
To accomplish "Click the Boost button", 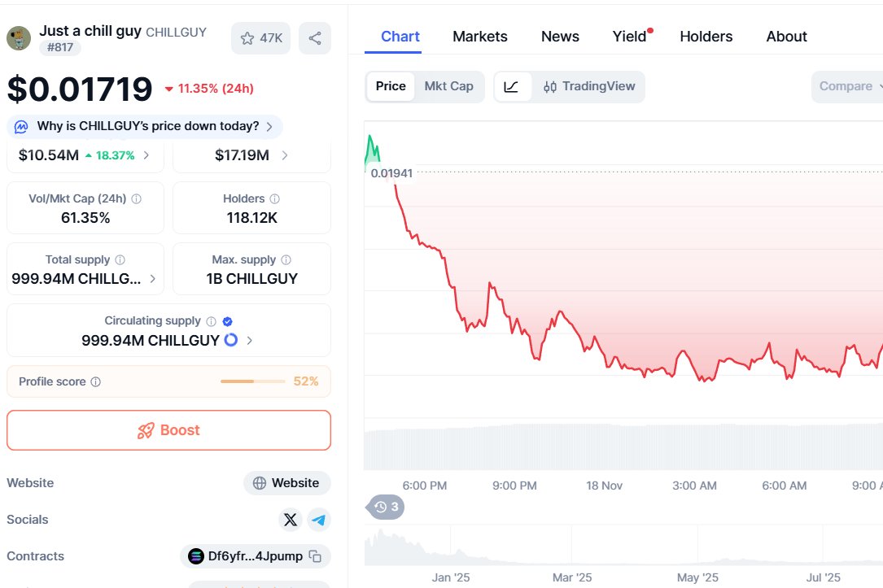I will pos(168,430).
